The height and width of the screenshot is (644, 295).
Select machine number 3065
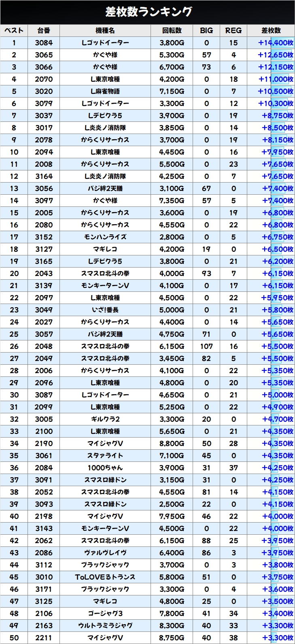coord(44,55)
